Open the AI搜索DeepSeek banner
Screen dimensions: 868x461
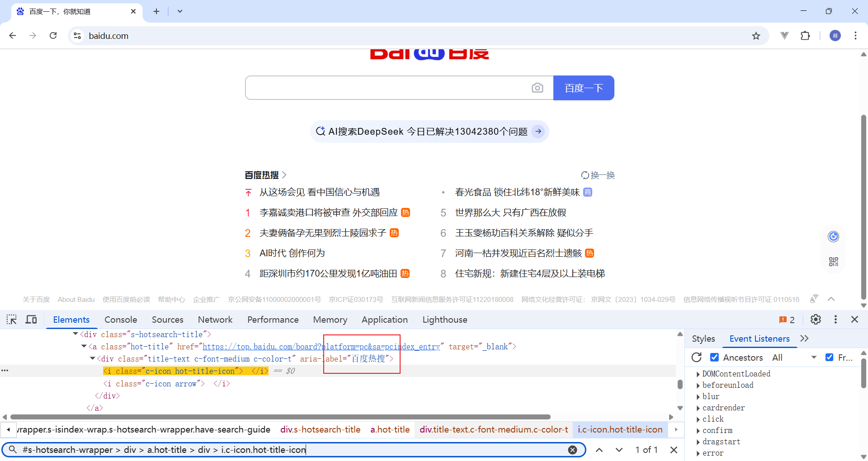click(x=429, y=132)
